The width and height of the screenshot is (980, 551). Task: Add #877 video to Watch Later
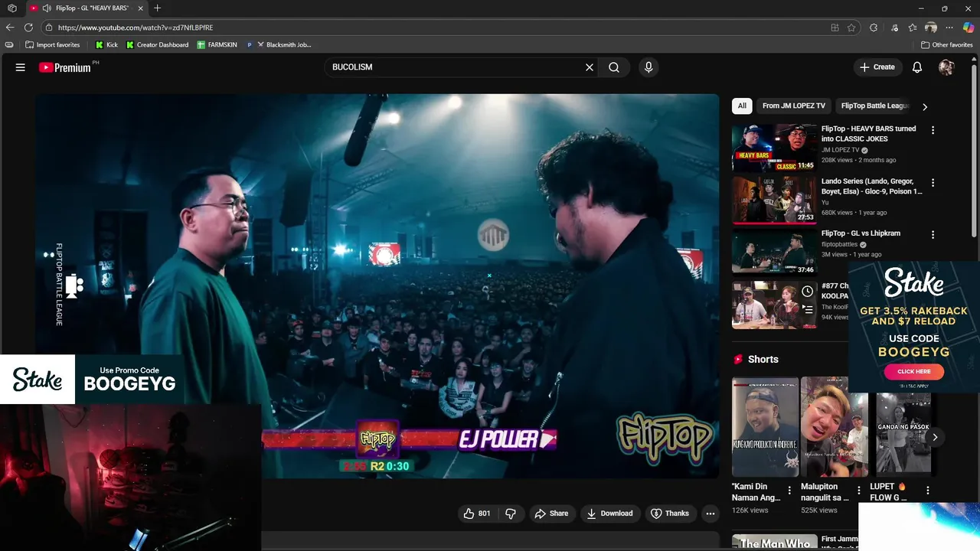[x=808, y=292]
